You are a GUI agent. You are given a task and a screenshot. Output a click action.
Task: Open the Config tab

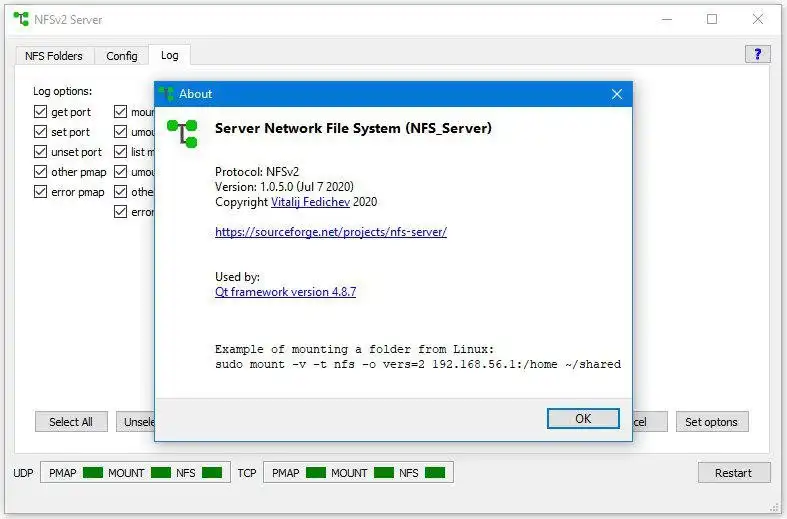121,56
